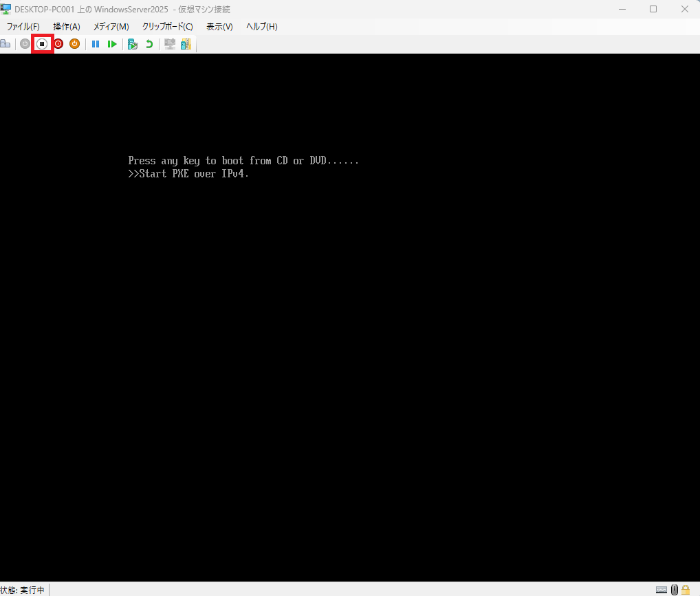Click the '>>Start PXE over IPv4.' line

coord(188,174)
